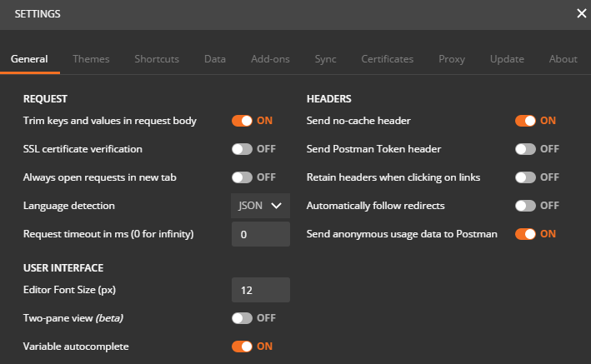591x364 pixels.
Task: Enable Two-pane view beta toggle
Action: [x=242, y=318]
